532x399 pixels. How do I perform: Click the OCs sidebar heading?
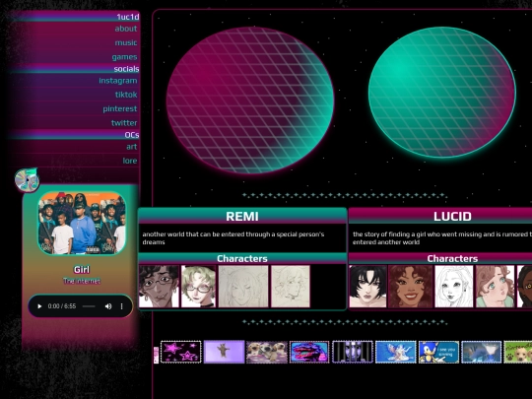132,135
